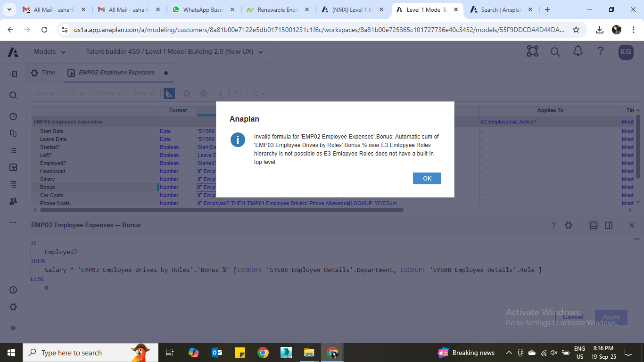
Task: Open the View menu dropdown
Action: point(44,93)
